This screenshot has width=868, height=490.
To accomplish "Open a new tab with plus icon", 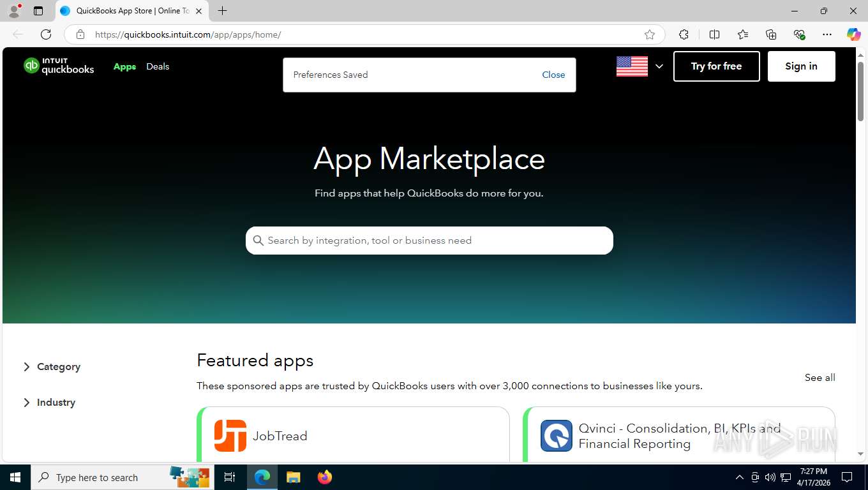I will (222, 11).
